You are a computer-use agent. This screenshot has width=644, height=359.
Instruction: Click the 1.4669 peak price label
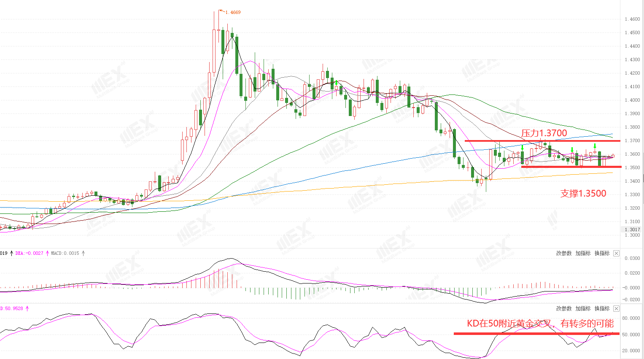tap(233, 13)
